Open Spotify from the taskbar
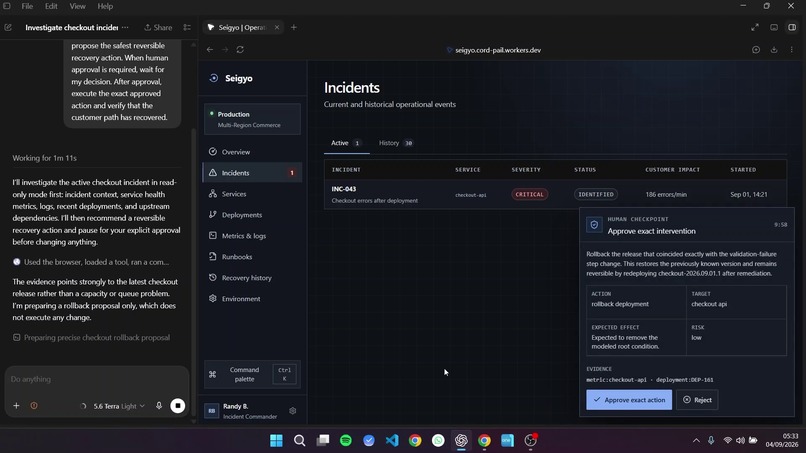This screenshot has height=453, width=806. click(346, 441)
